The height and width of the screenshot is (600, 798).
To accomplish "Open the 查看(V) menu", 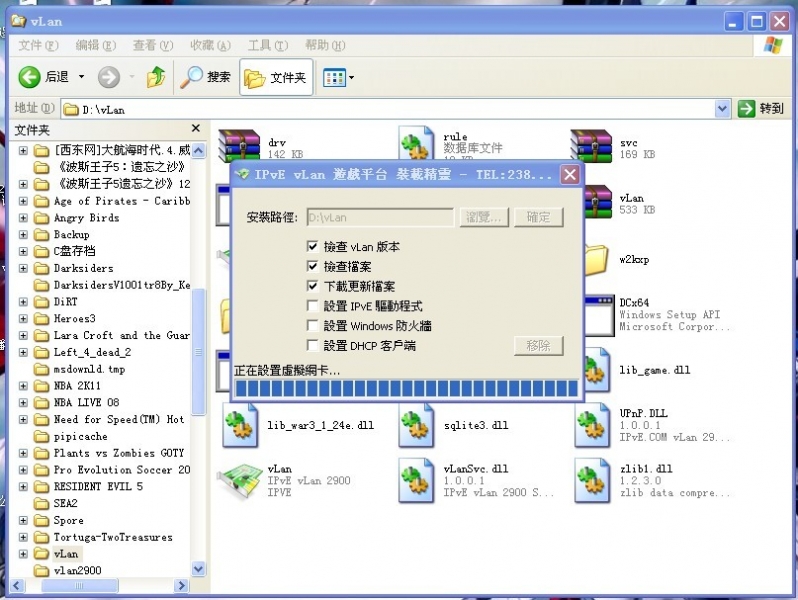I will tap(153, 45).
